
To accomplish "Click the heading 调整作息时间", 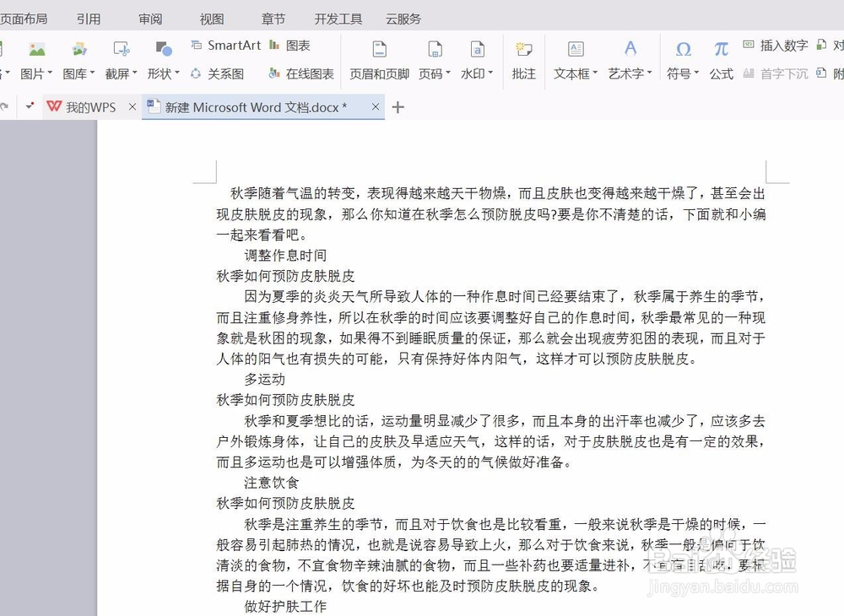I will 285,255.
